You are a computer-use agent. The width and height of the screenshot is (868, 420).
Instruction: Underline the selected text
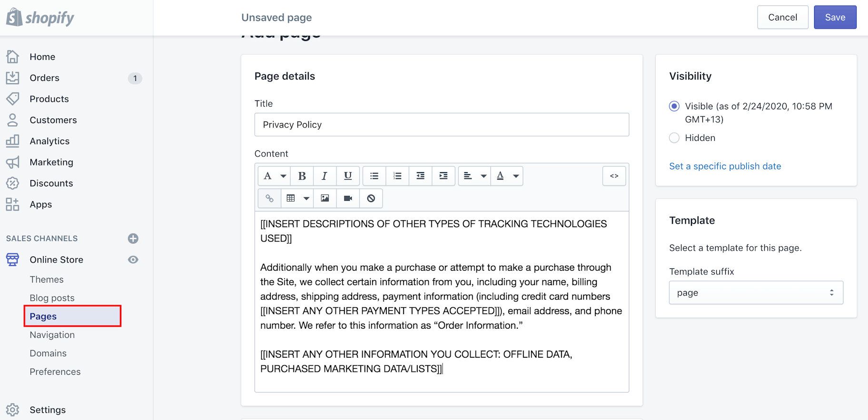click(348, 176)
